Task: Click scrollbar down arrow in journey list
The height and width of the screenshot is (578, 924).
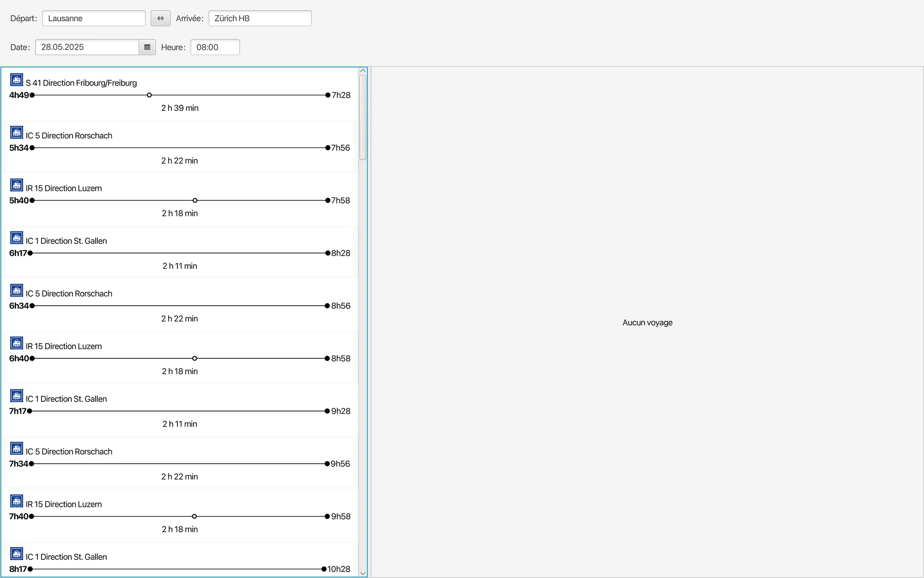Action: (363, 573)
